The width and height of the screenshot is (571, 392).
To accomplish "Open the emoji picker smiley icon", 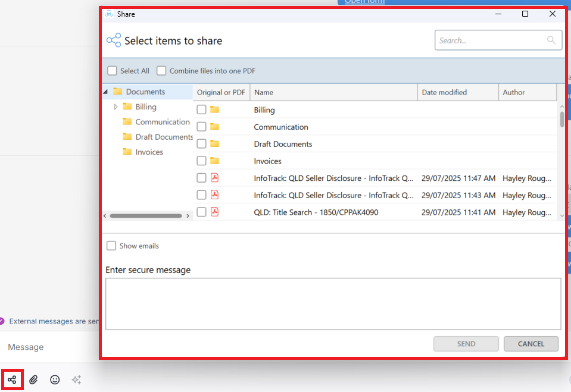I will tap(55, 380).
